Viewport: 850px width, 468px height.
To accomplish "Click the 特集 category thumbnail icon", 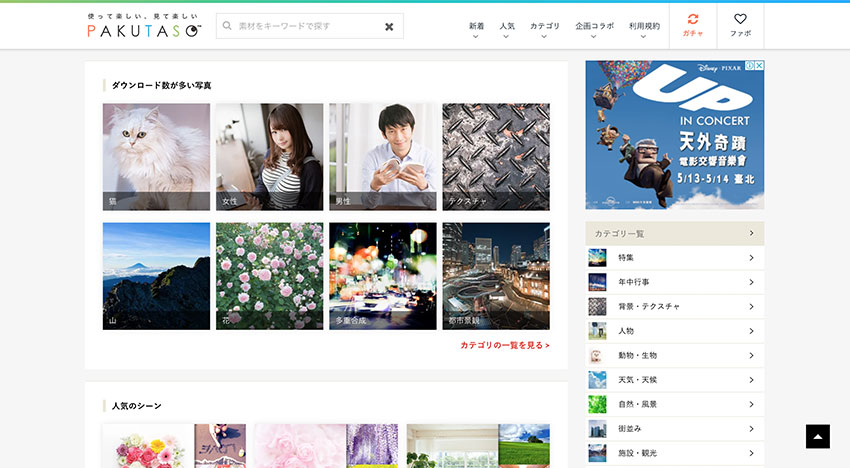I will [597, 258].
